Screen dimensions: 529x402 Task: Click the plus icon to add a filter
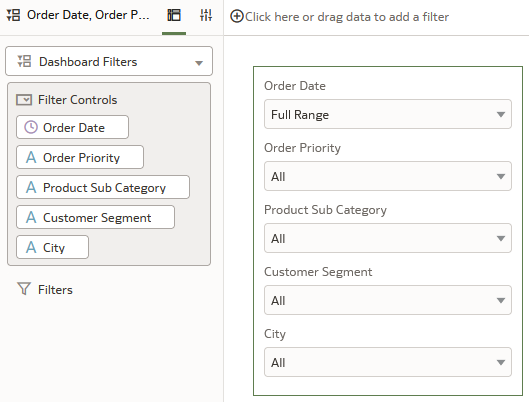click(237, 16)
